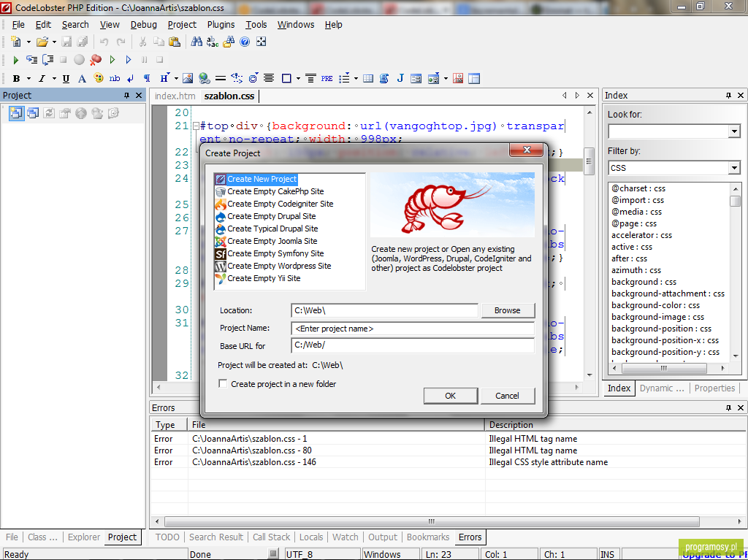
Task: Click the Project Name input field
Action: [x=413, y=329]
